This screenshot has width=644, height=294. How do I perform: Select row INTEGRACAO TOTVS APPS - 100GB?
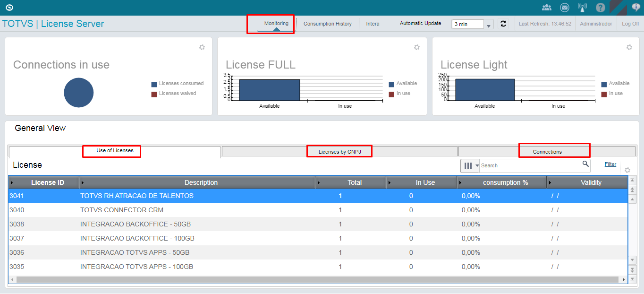pos(318,267)
